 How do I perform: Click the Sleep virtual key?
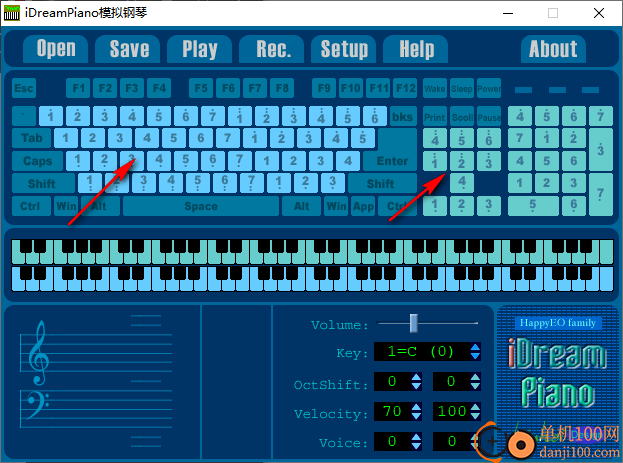pos(462,88)
